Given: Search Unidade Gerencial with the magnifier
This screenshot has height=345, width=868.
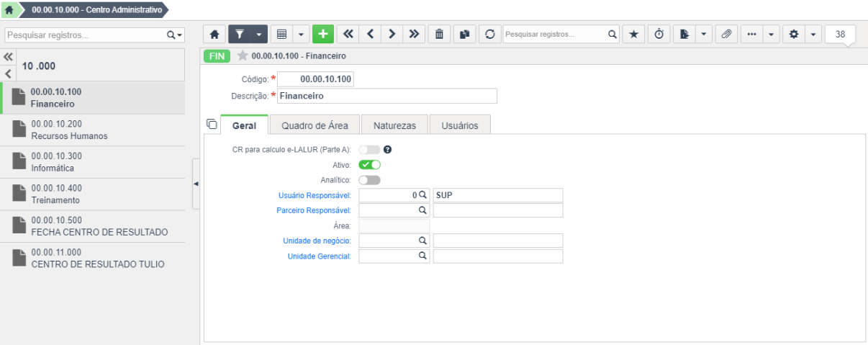Looking at the screenshot, I should tap(424, 256).
